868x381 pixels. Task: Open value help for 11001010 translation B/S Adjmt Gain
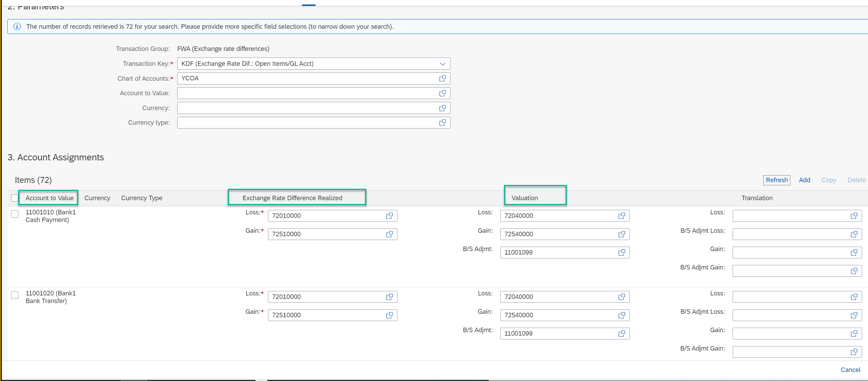[854, 271]
